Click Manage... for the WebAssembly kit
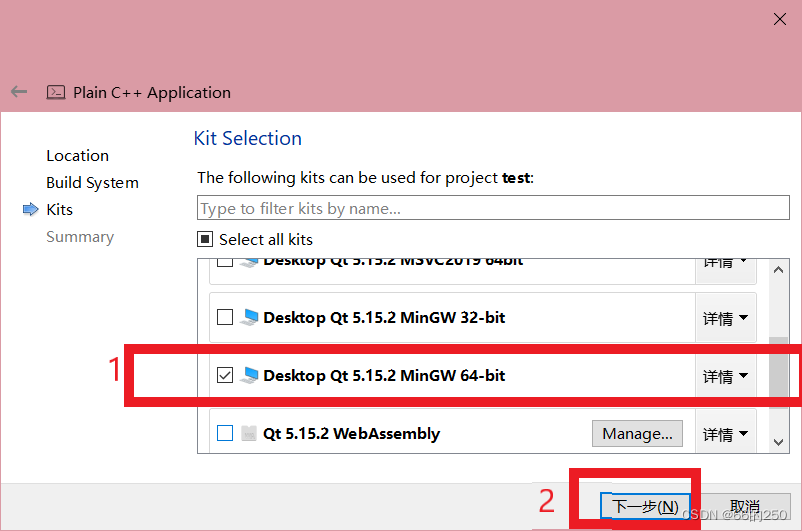 coord(637,433)
